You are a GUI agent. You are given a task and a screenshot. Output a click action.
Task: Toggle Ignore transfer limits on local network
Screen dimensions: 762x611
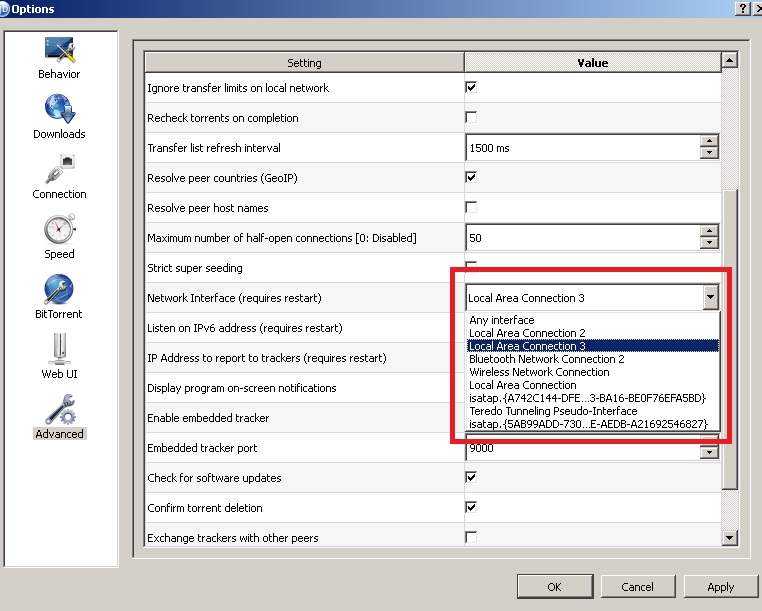pyautogui.click(x=471, y=87)
